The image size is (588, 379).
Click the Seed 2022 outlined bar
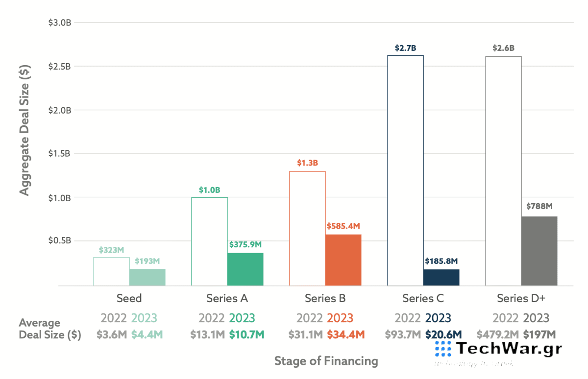111,271
